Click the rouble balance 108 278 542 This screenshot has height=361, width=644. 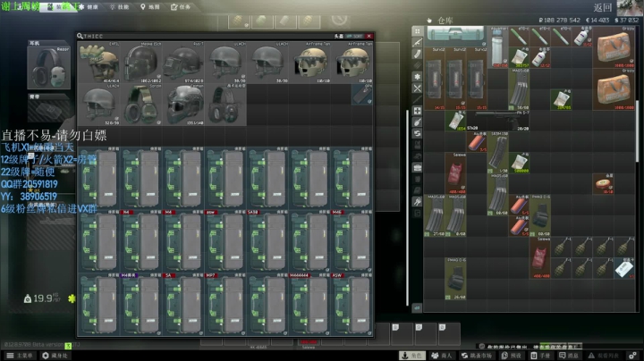[x=559, y=20]
